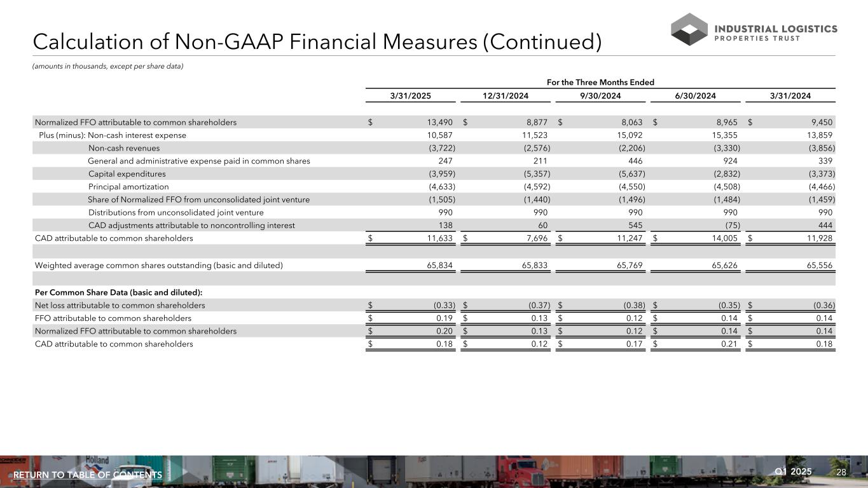Click the For the Three Months Ended header
868x488 pixels.
601,82
